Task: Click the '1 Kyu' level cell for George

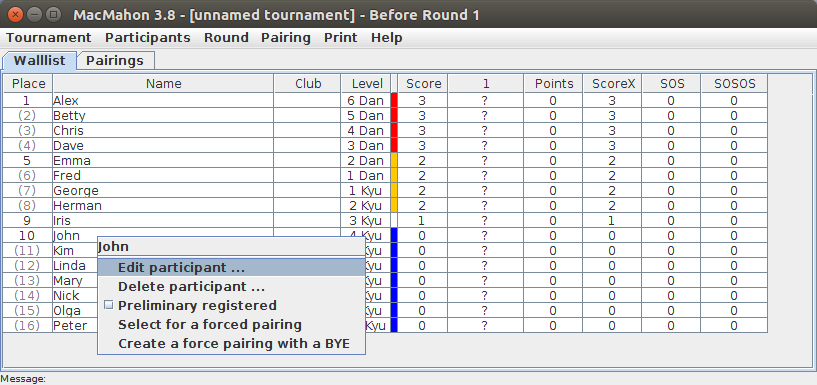Action: tap(366, 191)
